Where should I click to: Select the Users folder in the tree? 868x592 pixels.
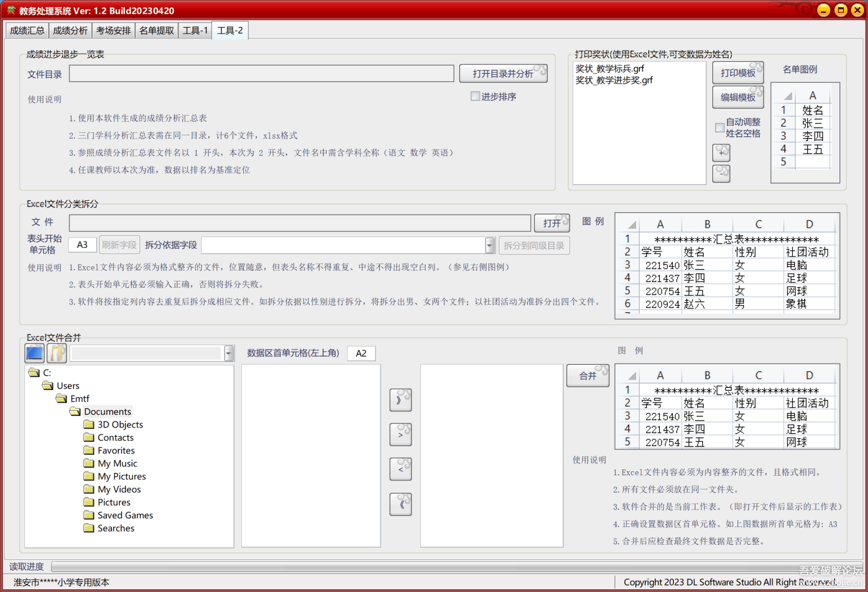coord(68,385)
